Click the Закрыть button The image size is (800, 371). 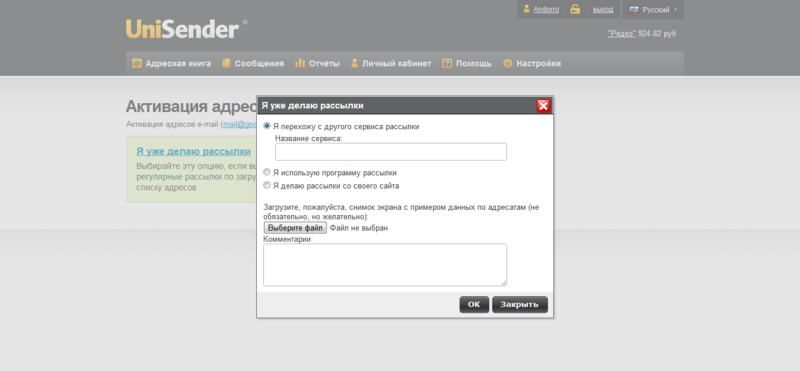(519, 304)
